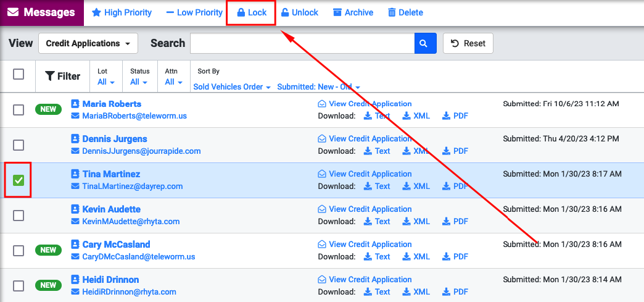This screenshot has width=644, height=302.
Task: Download XML for Maria Roberts
Action: 416,116
